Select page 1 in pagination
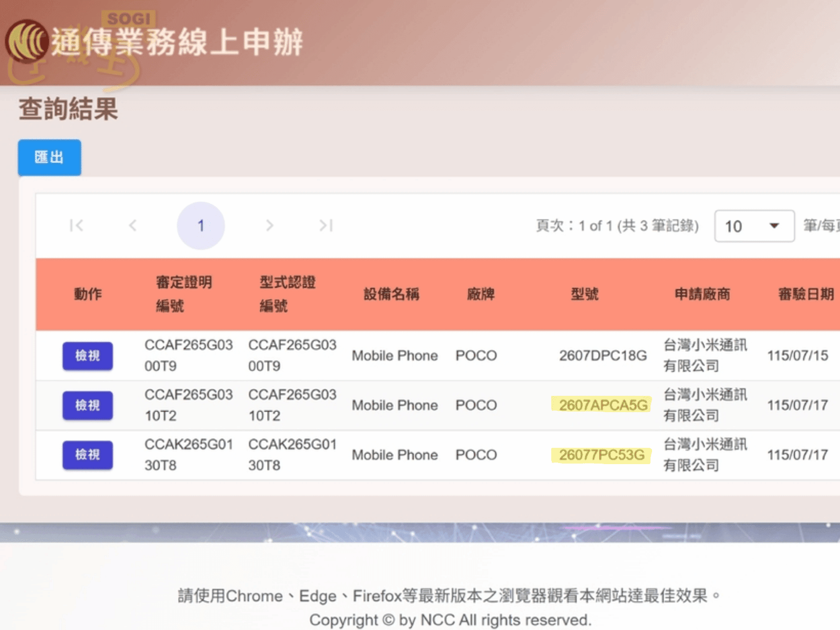The width and height of the screenshot is (840, 630). pyautogui.click(x=201, y=226)
